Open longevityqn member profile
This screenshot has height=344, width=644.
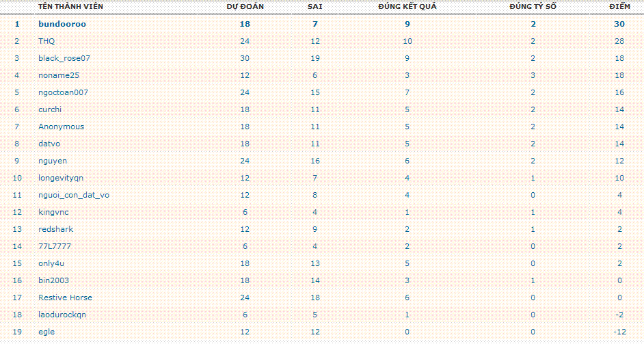[61, 178]
